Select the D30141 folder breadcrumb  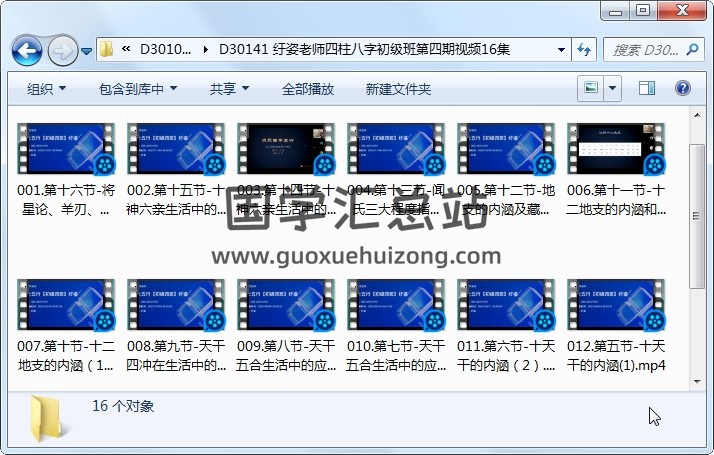pyautogui.click(x=364, y=49)
